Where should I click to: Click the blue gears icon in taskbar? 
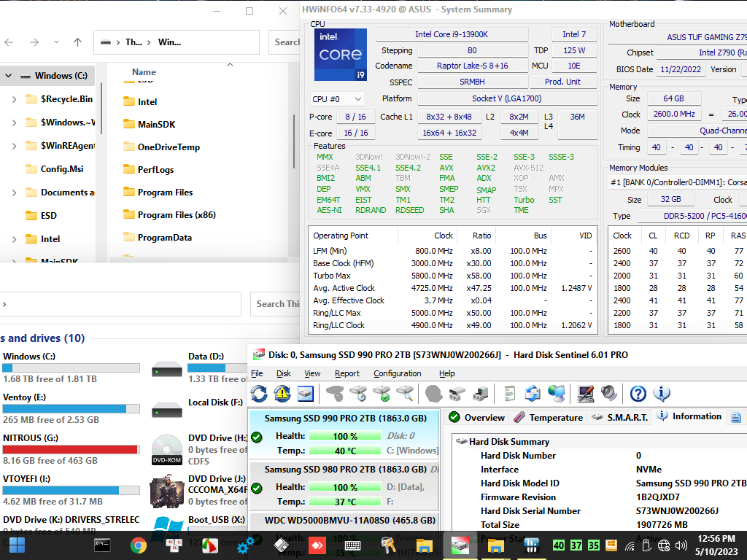(245, 545)
